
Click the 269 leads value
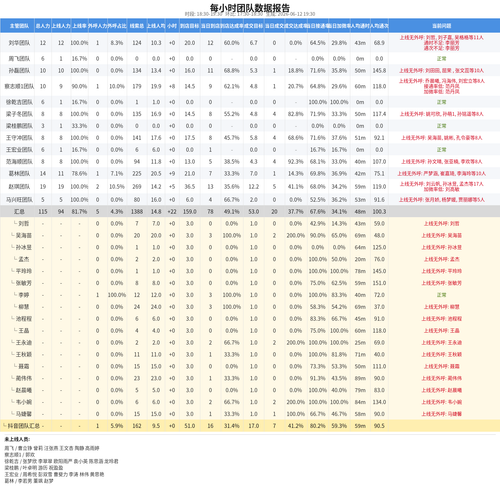137,187
